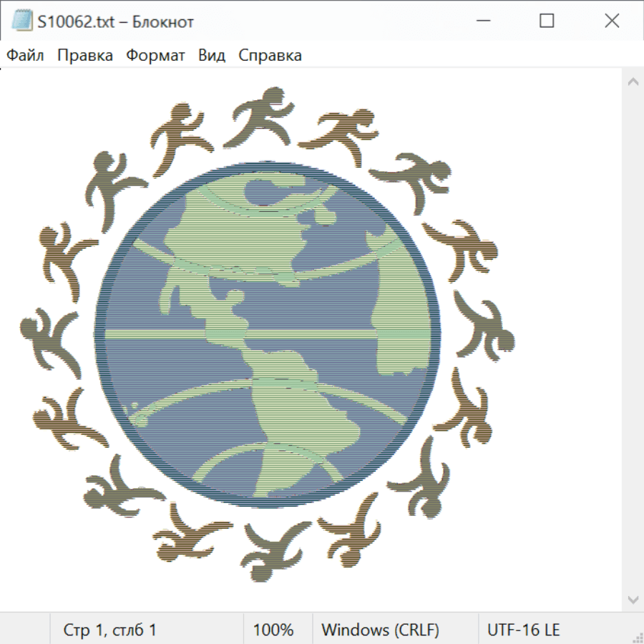Image resolution: width=644 pixels, height=644 pixels.
Task: Minimize the Блокнот window
Action: 482,21
